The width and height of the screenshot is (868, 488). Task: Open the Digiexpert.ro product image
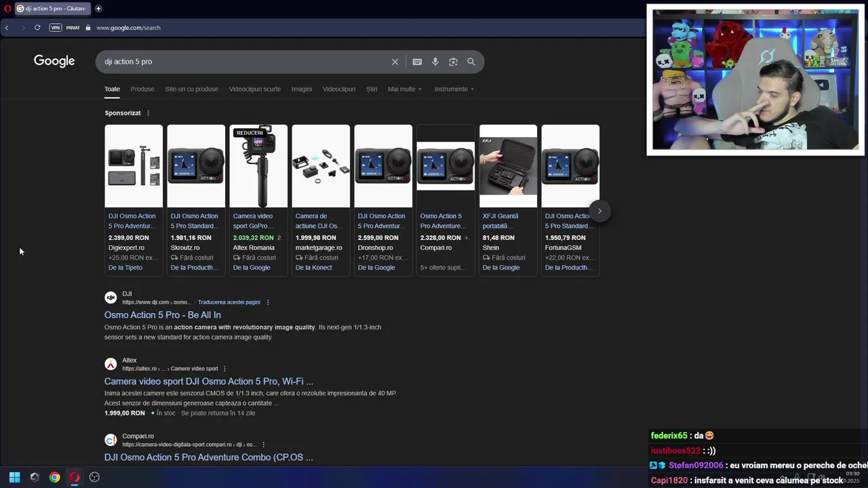pyautogui.click(x=134, y=166)
